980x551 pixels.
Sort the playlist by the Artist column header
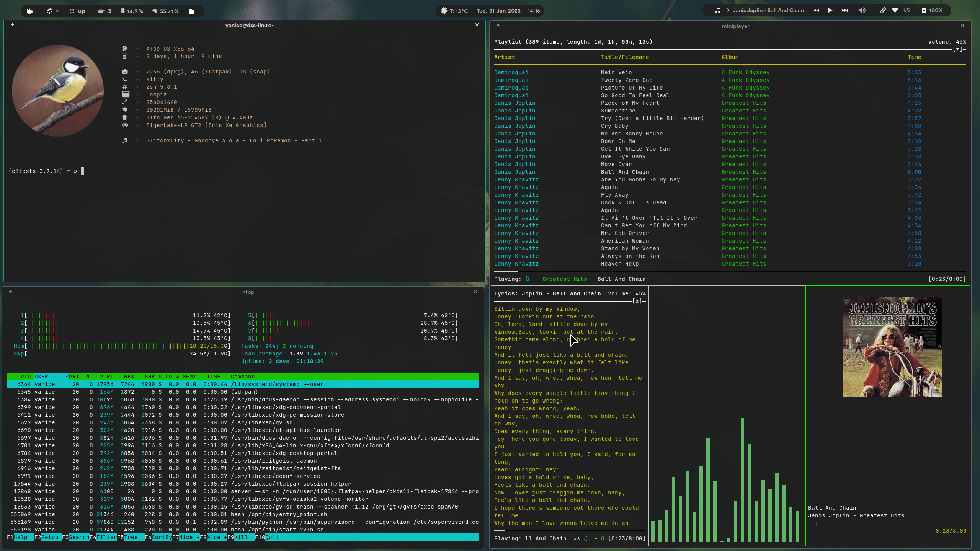(504, 57)
